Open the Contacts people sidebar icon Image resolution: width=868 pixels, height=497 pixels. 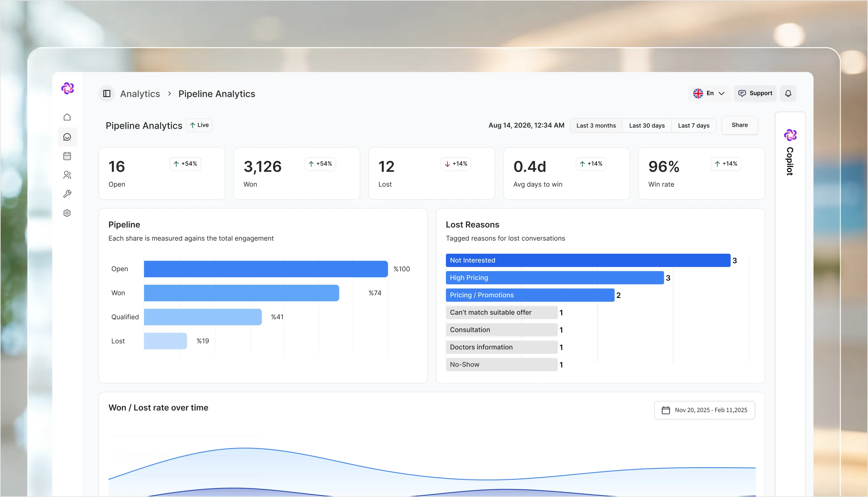[67, 175]
